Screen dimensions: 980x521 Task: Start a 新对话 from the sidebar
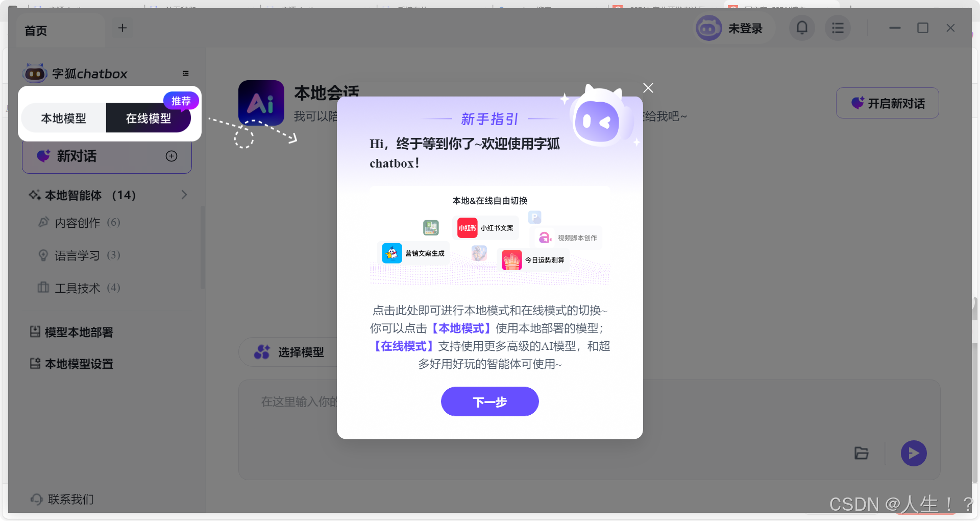pyautogui.click(x=107, y=156)
